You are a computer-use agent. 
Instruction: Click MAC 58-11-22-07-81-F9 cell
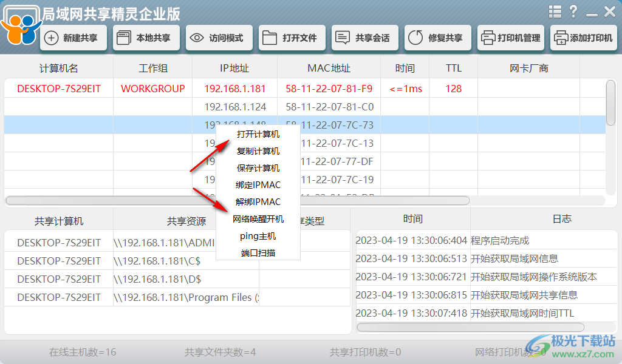[329, 89]
